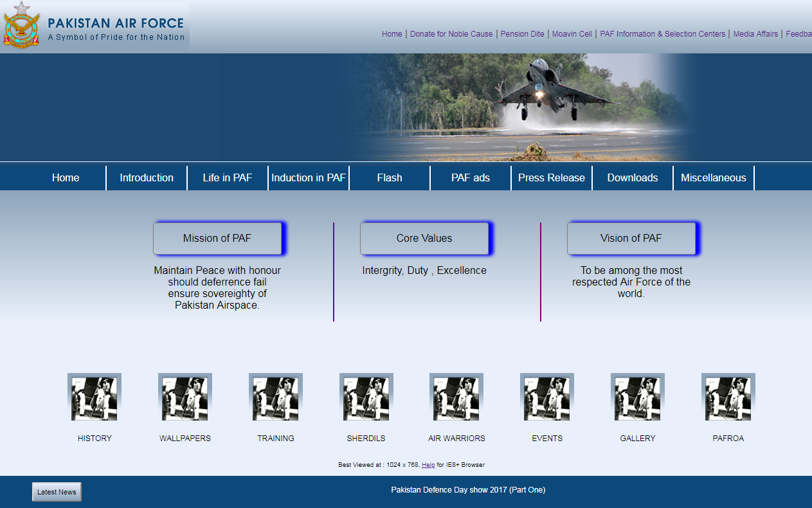Viewport: 812px width, 508px height.
Task: Select the Miscellaneous menu item
Action: (714, 178)
